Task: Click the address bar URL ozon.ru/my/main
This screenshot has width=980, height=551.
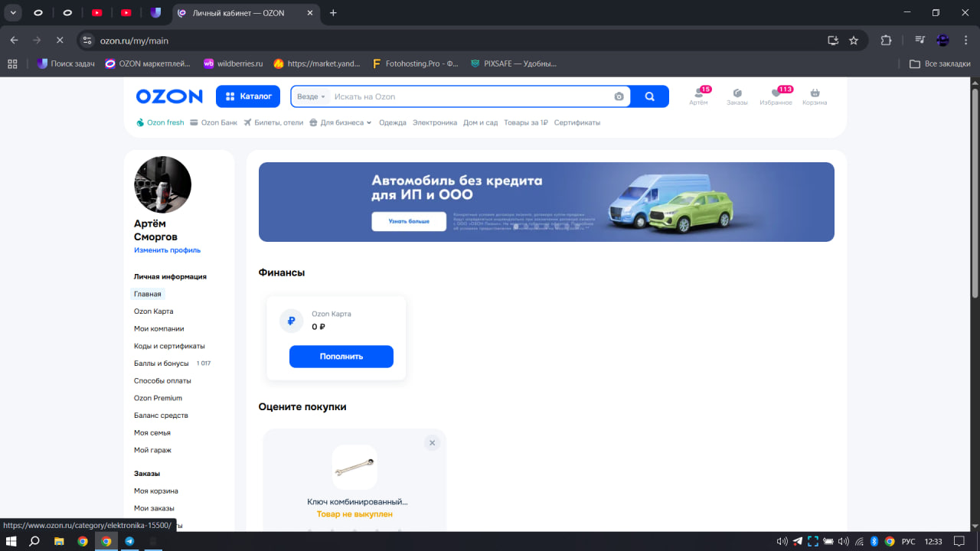Action: pos(134,41)
